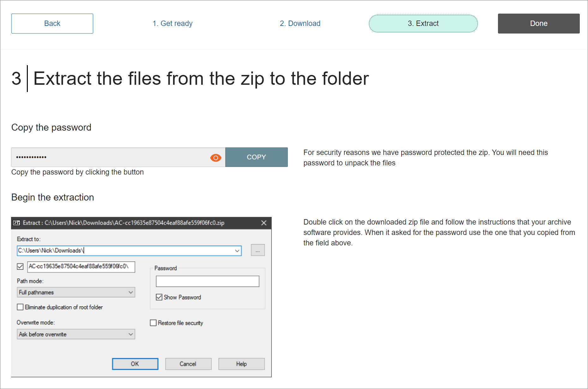Viewport: 588px width, 389px height.
Task: Click the COPY button to copy the password
Action: pyautogui.click(x=256, y=157)
